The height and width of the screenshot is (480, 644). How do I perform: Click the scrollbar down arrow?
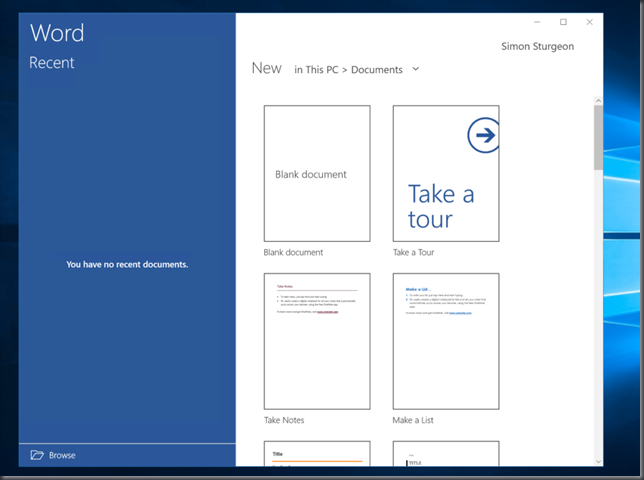pos(598,462)
